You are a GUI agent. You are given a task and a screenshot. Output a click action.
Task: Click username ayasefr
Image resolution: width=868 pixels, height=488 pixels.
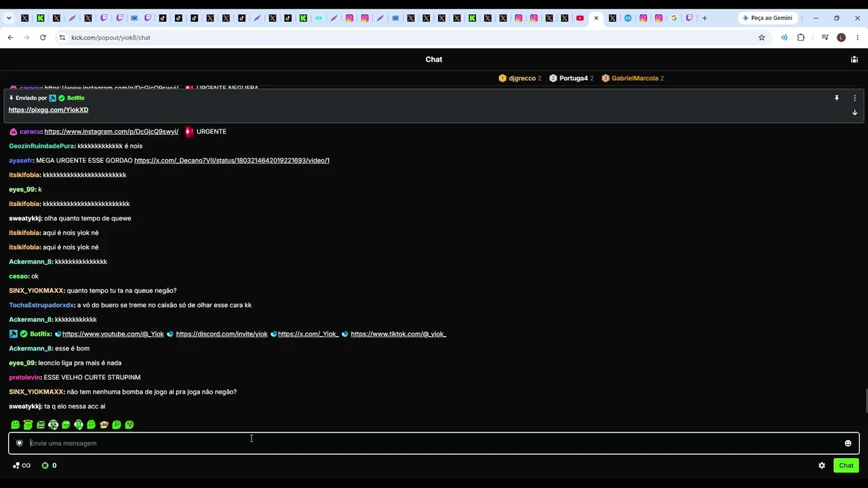pyautogui.click(x=20, y=161)
